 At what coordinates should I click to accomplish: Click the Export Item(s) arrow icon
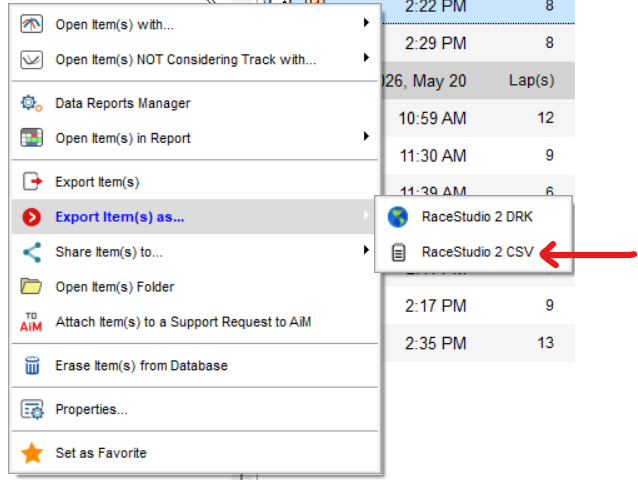coord(32,181)
